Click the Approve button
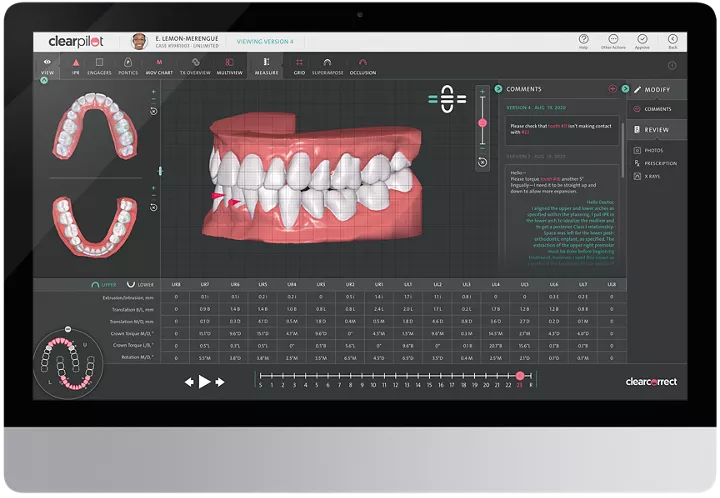Image resolution: width=720 pixels, height=498 pixels. pyautogui.click(x=643, y=41)
